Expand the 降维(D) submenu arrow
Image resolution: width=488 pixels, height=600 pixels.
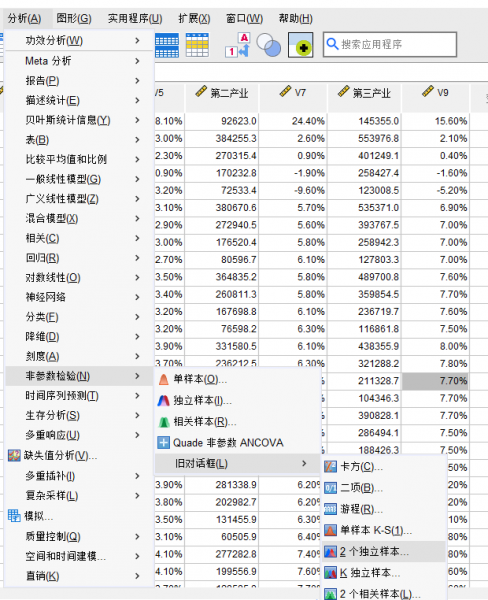click(x=137, y=336)
